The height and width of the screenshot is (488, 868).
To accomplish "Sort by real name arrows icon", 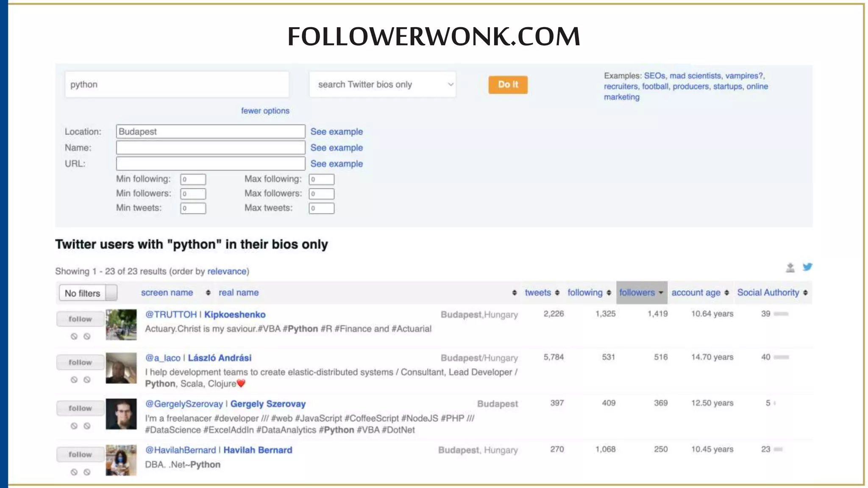I will (x=514, y=293).
